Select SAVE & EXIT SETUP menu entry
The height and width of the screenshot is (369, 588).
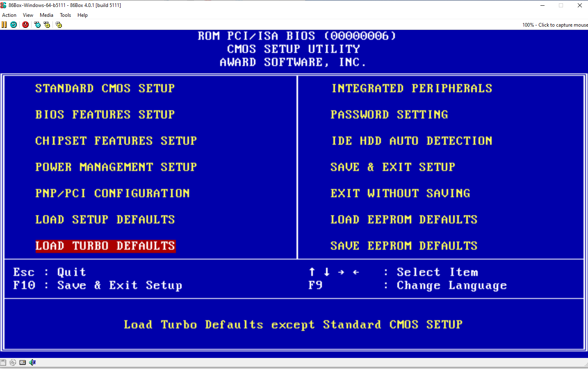point(393,167)
